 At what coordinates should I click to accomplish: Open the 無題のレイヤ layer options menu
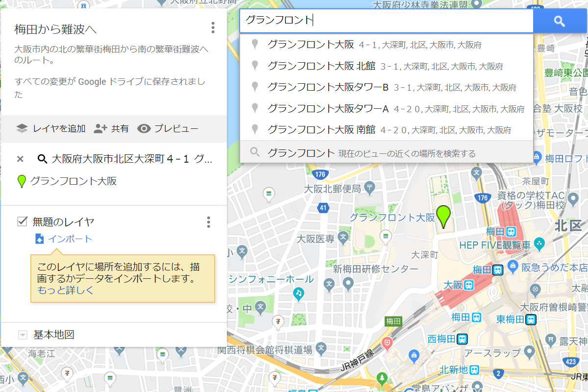(208, 222)
